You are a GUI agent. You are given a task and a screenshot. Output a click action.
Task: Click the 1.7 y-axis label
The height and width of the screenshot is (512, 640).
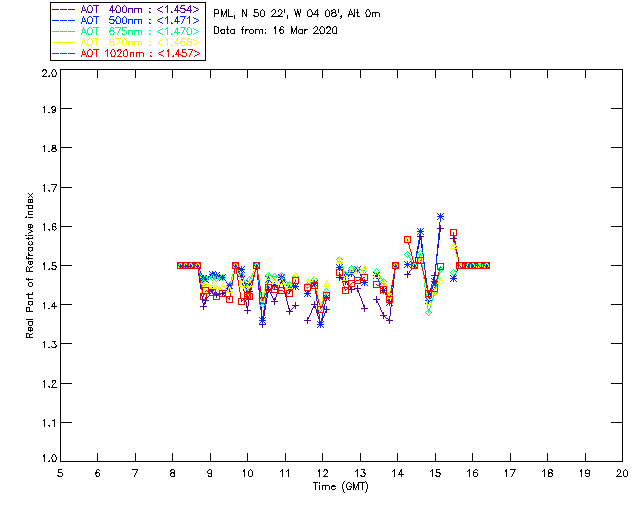tap(49, 188)
